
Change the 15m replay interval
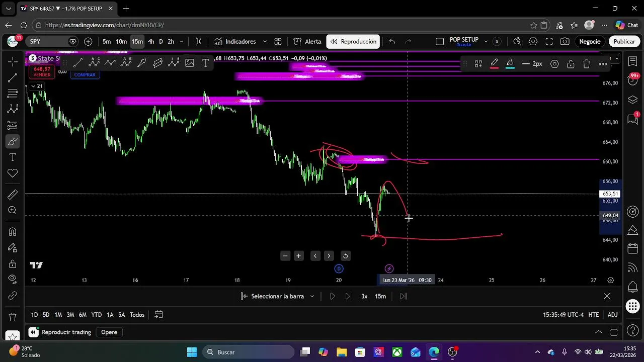[x=380, y=296]
